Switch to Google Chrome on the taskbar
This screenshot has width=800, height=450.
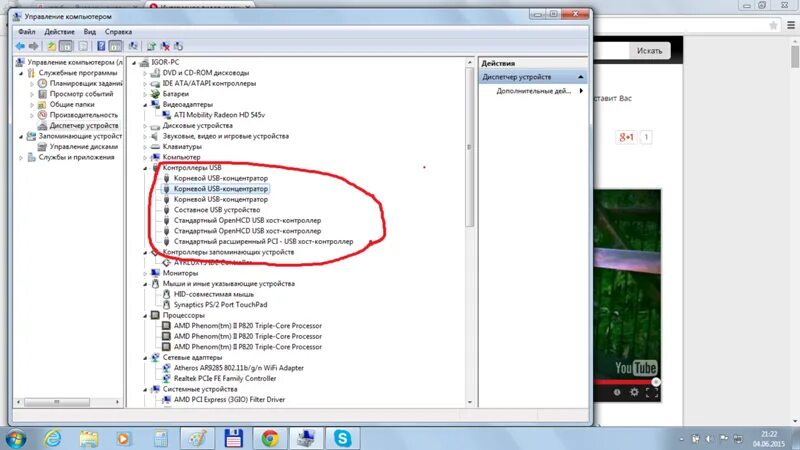[270, 438]
